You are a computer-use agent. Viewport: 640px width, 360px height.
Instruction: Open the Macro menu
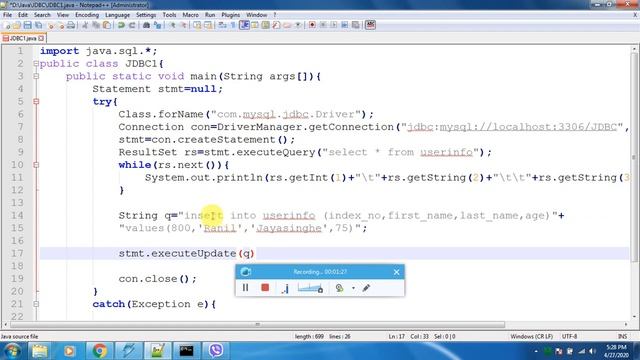click(x=190, y=15)
